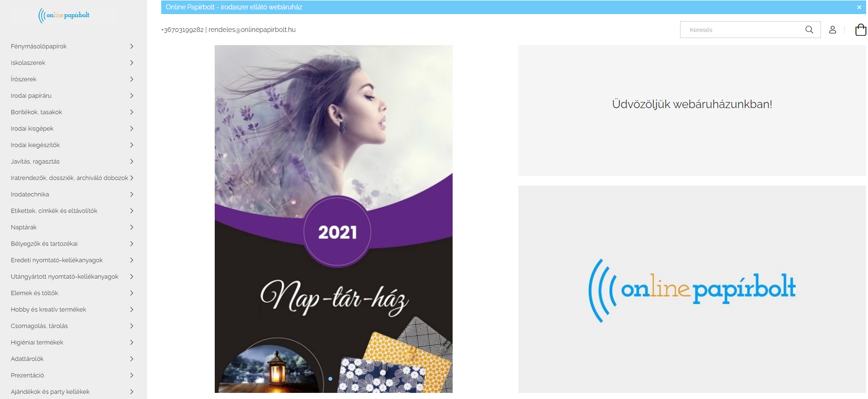The image size is (868, 399).
Task: Expand chevron next to Elemek és töltők
Action: pyautogui.click(x=132, y=293)
